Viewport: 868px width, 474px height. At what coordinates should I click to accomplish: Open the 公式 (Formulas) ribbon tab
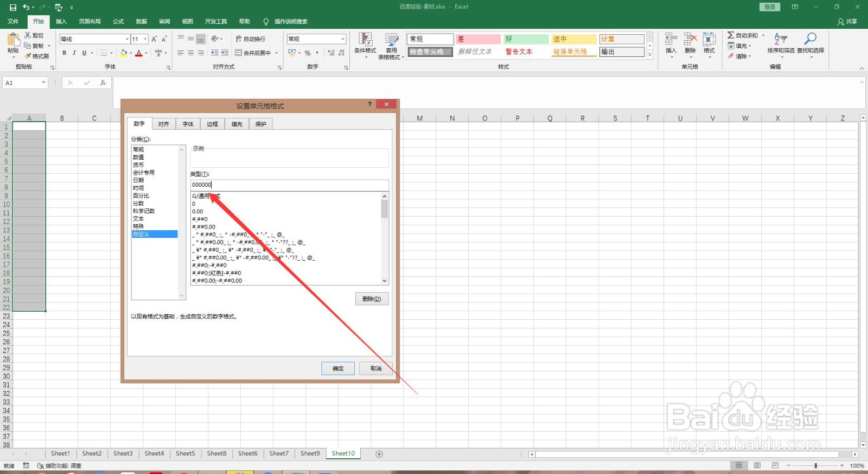coord(118,22)
